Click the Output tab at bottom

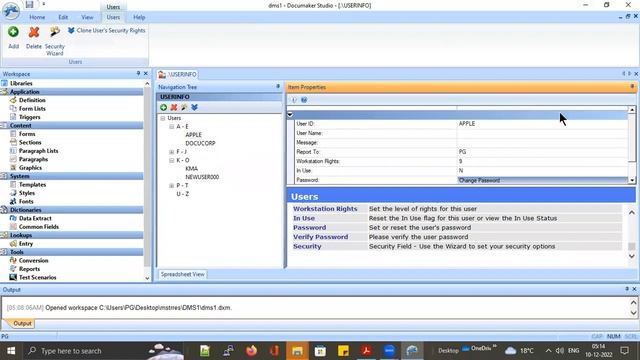click(x=21, y=323)
